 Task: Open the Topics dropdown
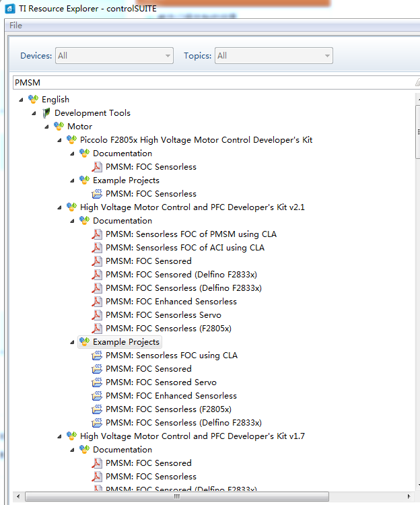tap(274, 56)
